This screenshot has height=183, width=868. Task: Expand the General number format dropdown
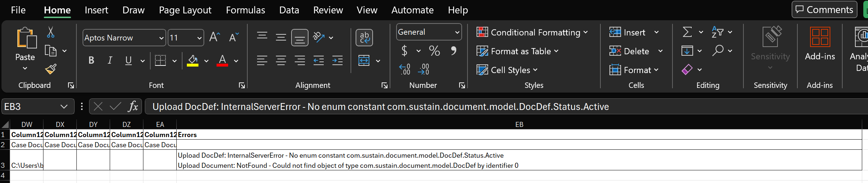tap(457, 32)
